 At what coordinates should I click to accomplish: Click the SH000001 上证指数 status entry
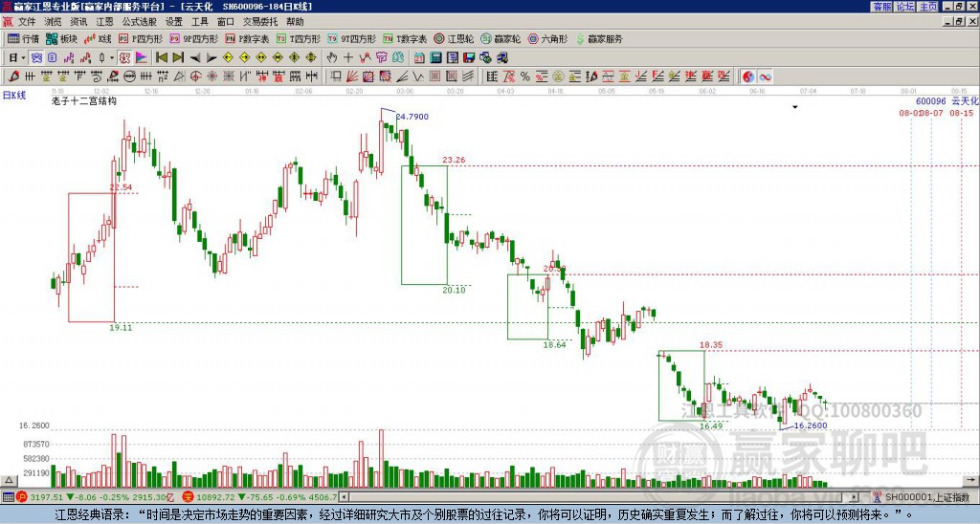tap(925, 497)
